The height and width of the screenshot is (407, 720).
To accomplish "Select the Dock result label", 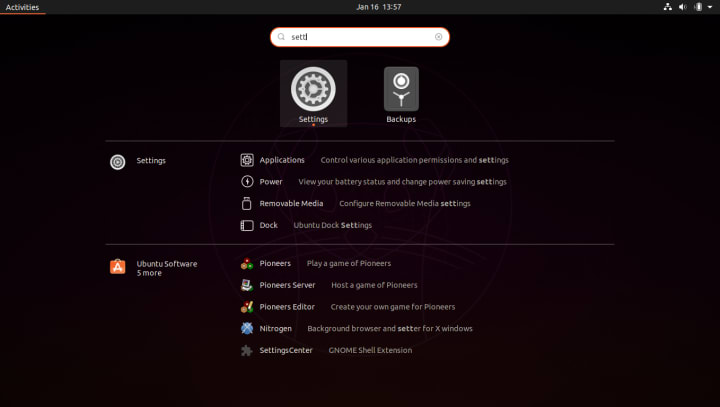I will (269, 225).
